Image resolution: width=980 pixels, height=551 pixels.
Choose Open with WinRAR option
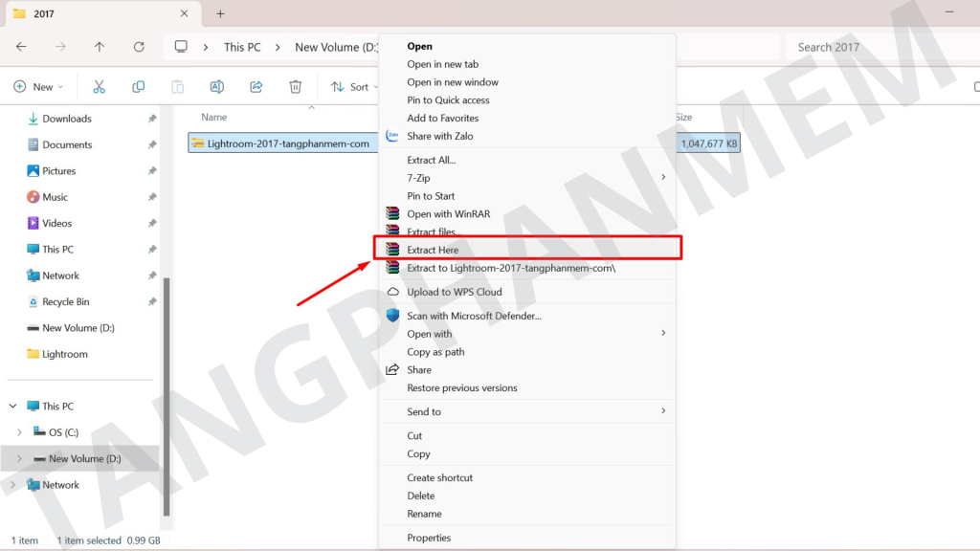point(448,214)
